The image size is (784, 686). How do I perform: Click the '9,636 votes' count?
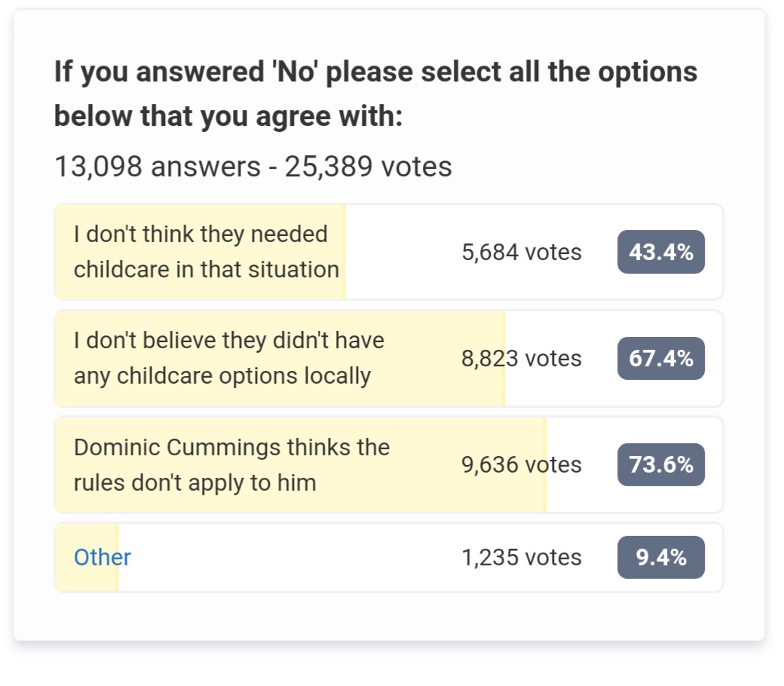click(x=522, y=464)
